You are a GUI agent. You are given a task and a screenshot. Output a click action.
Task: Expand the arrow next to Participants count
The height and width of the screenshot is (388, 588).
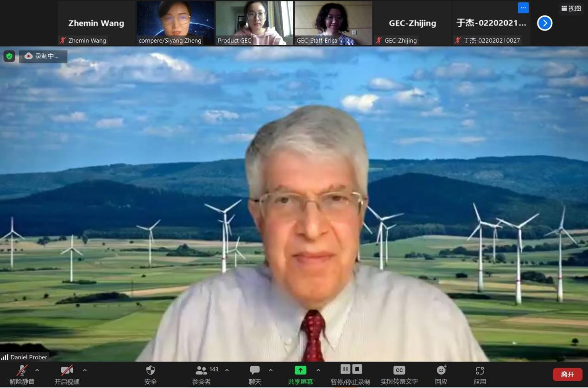coord(227,370)
